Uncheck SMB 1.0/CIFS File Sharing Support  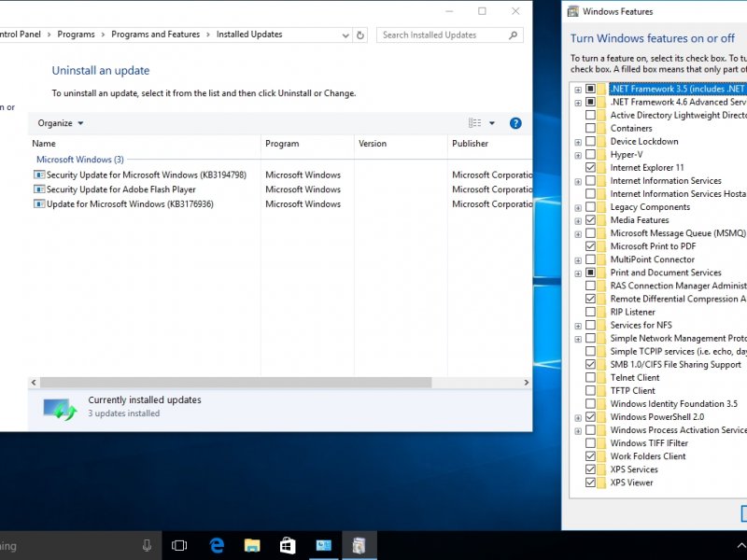tap(590, 364)
